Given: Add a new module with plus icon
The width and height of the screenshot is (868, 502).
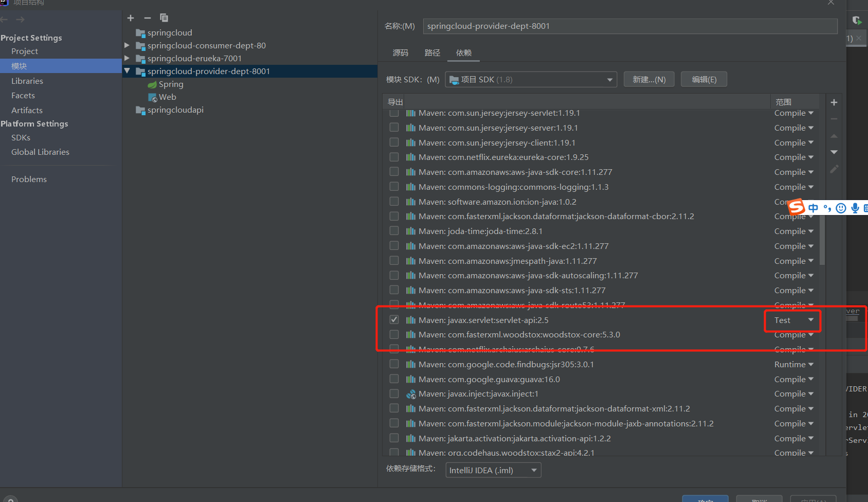Looking at the screenshot, I should [x=131, y=18].
